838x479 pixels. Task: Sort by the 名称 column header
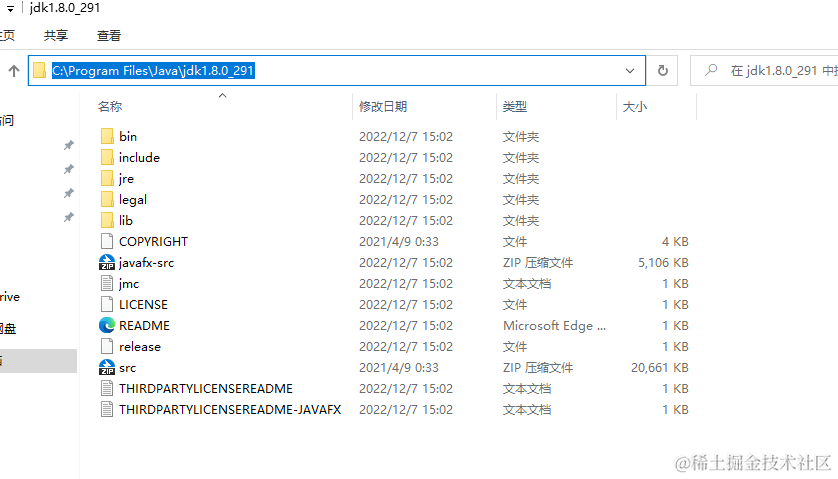(110, 106)
